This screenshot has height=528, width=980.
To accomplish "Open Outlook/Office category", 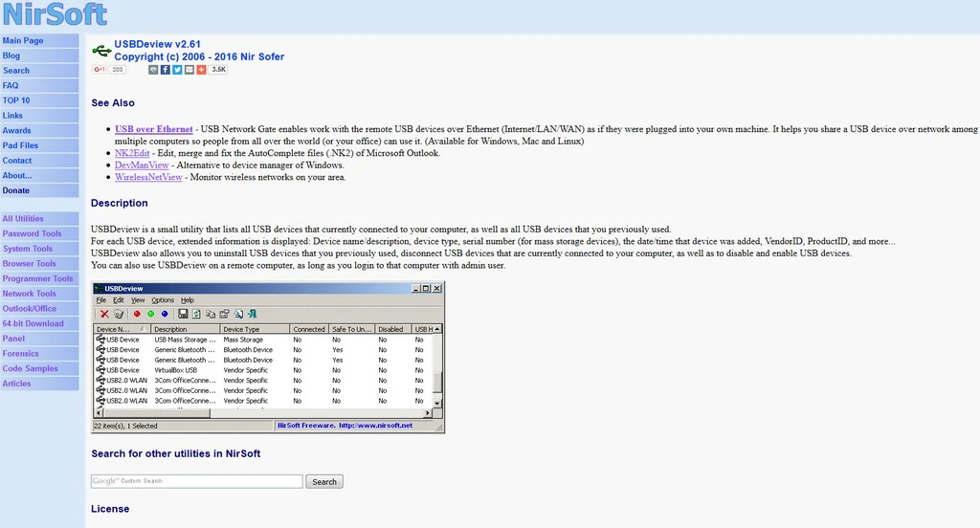I will coord(39,309).
